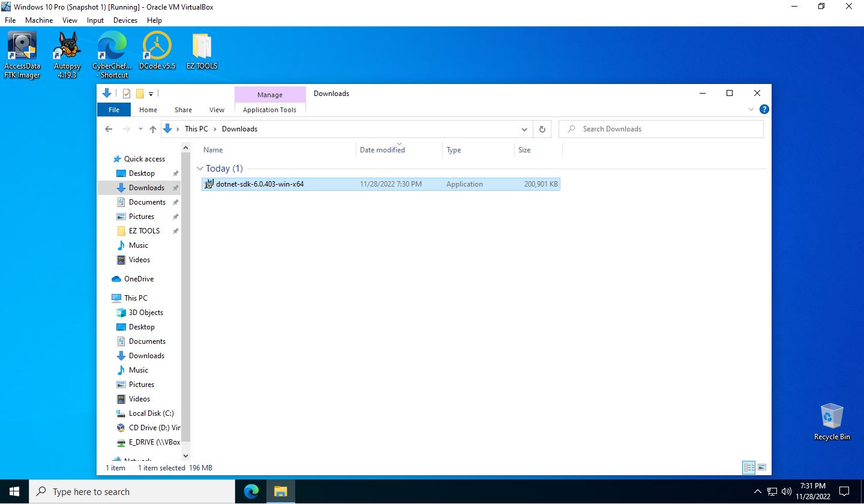Launch CyberChef shortcut on desktop
The height and width of the screenshot is (504, 864).
tap(112, 55)
